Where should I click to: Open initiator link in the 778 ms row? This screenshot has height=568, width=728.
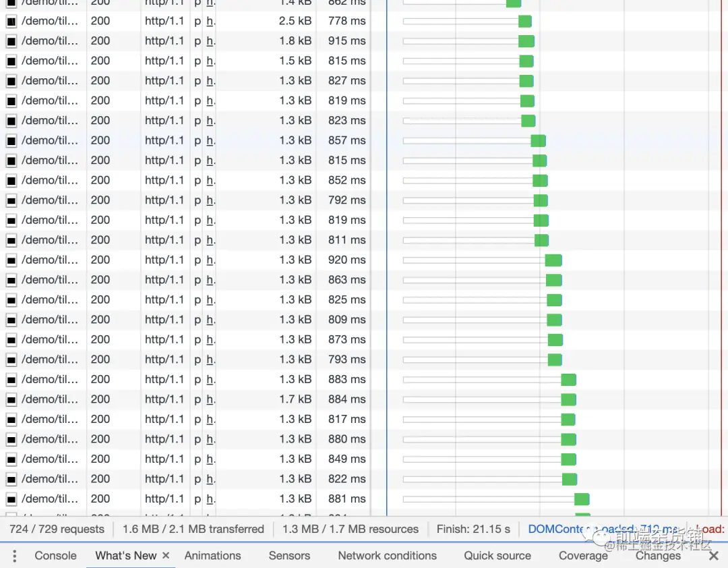(x=210, y=21)
